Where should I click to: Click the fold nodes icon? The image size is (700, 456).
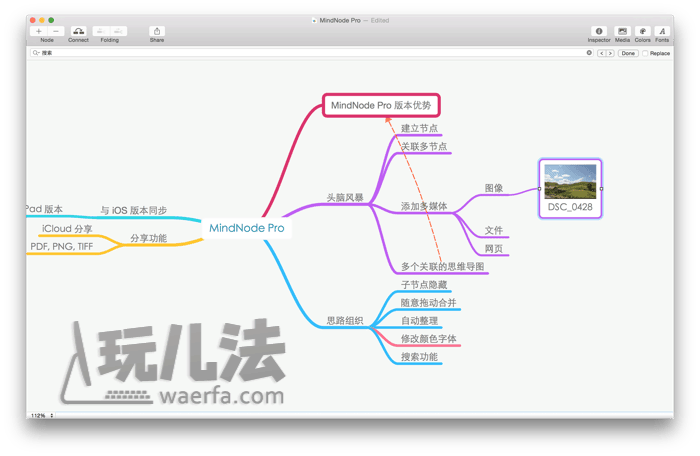101,31
